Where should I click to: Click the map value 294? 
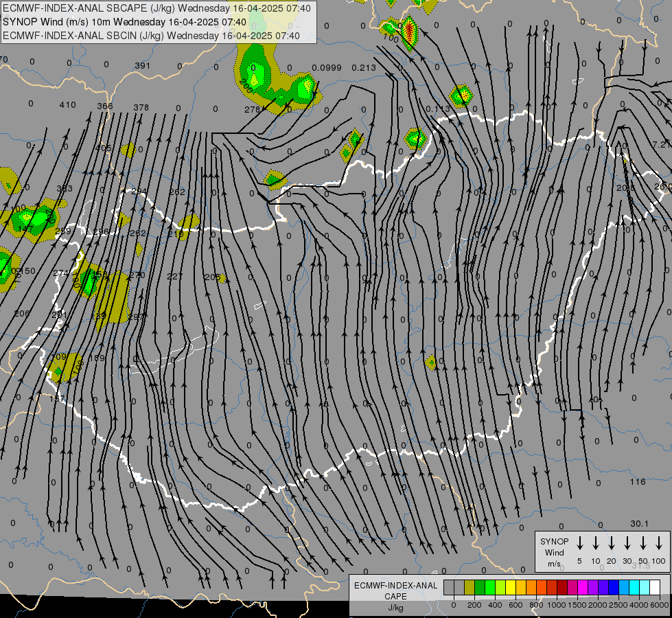[x=139, y=191]
